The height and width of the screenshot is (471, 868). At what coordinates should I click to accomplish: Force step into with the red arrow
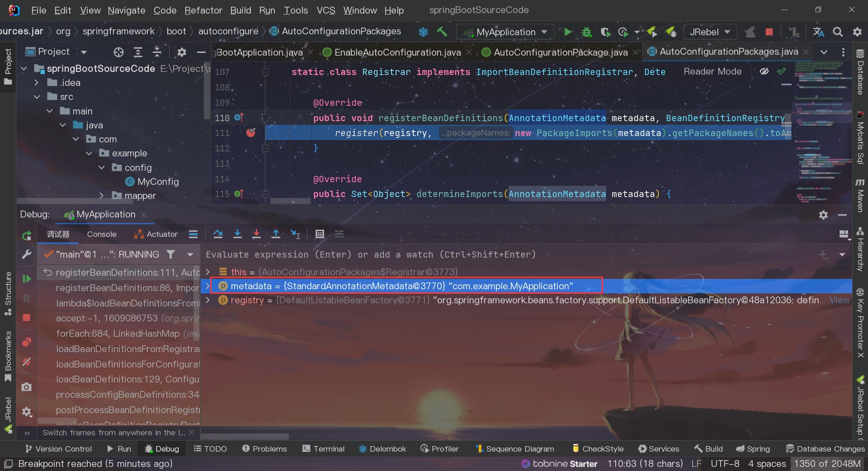pos(256,234)
